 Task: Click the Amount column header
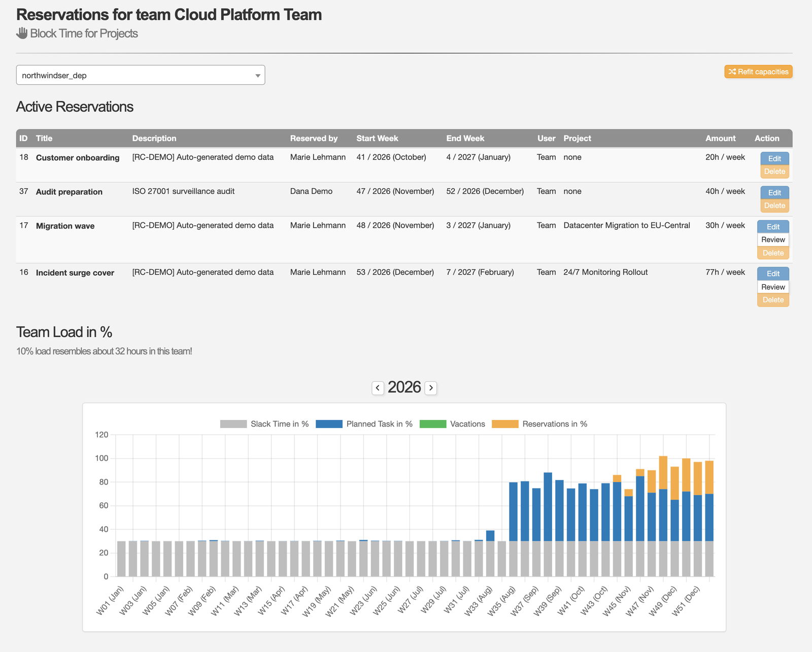click(x=720, y=138)
